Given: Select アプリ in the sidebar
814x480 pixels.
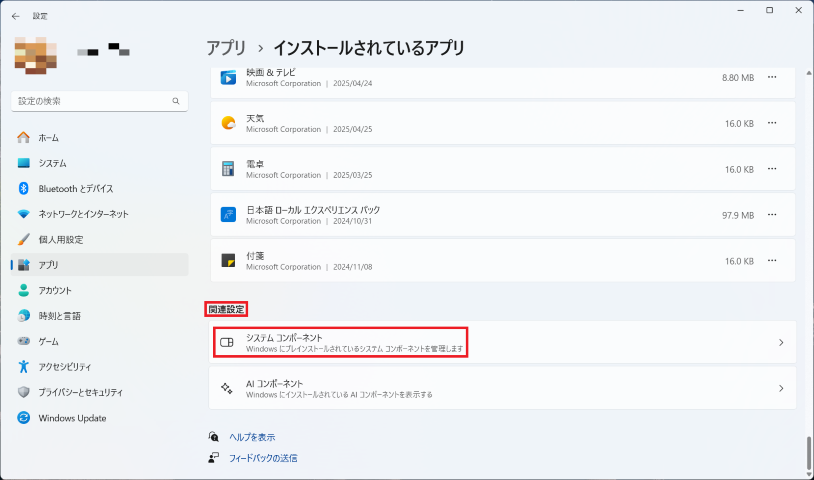Looking at the screenshot, I should (99, 265).
